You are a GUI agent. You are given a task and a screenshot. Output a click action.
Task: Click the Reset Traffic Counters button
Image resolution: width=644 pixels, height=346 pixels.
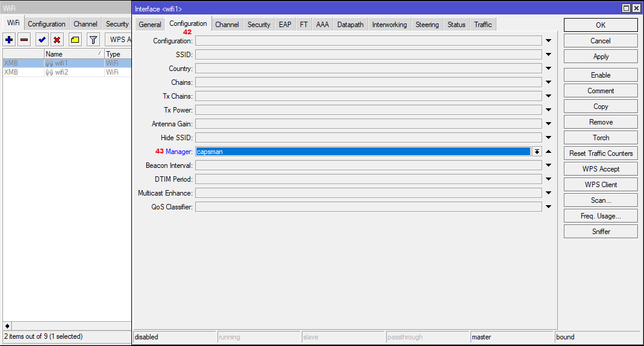tap(601, 153)
